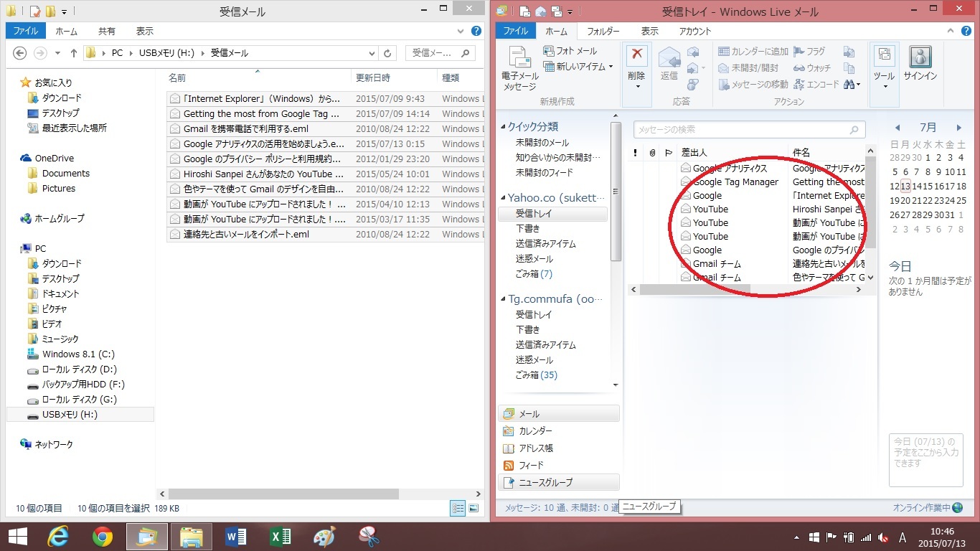Viewport: 980px width, 551px height.
Task: Click the Explorer 受信メールの検索 search box
Action: [440, 53]
